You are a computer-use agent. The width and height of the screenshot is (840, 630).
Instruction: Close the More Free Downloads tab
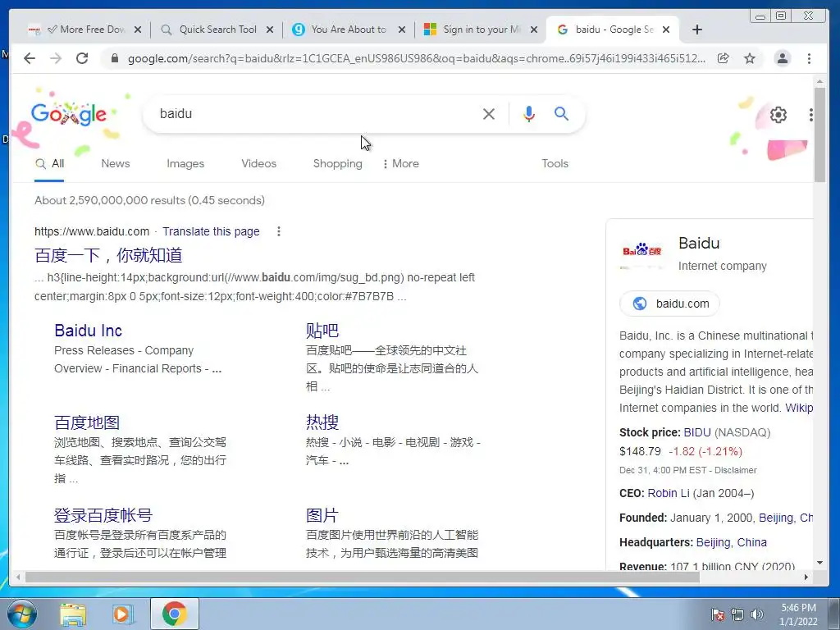(x=138, y=30)
